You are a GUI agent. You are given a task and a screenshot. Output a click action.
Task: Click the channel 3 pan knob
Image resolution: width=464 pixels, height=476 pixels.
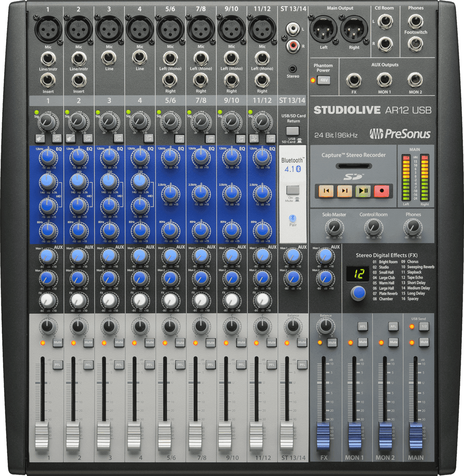pos(109,327)
